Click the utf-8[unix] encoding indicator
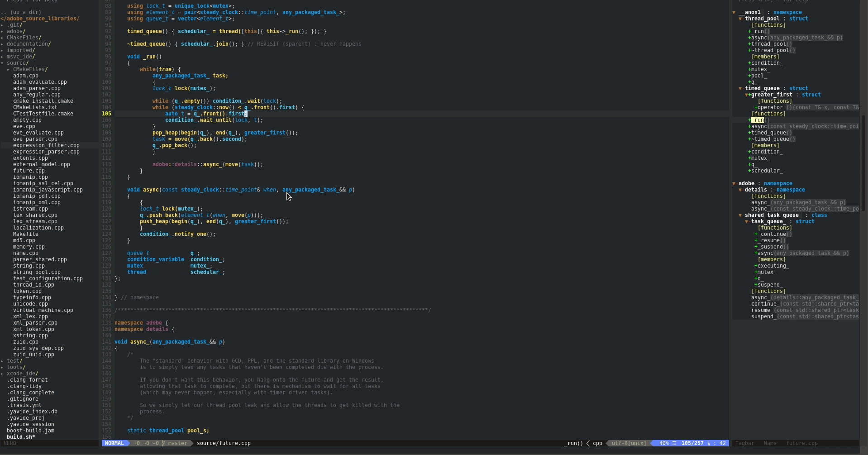Image resolution: width=868 pixels, height=455 pixels. point(629,443)
